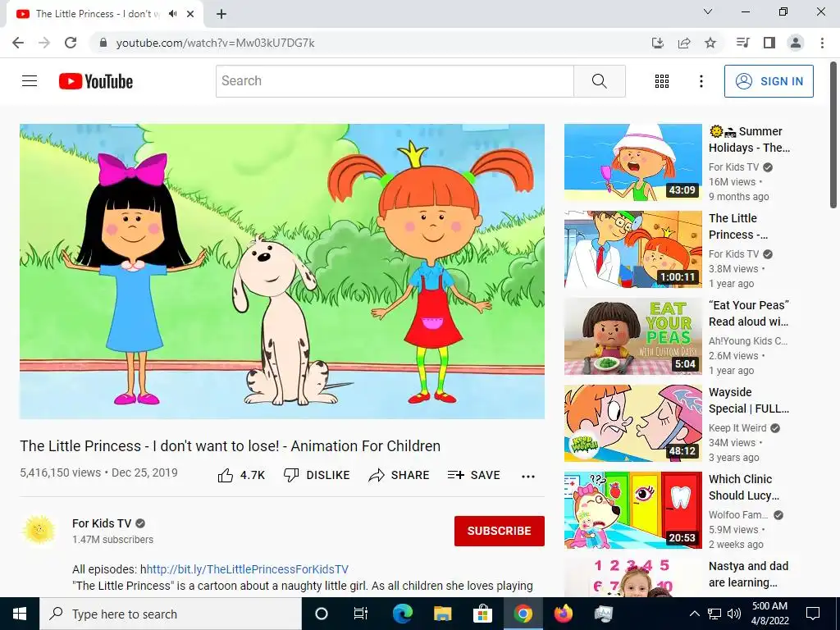Click the Dislike thumbs down button
Screen dimensions: 840x630
[317, 475]
